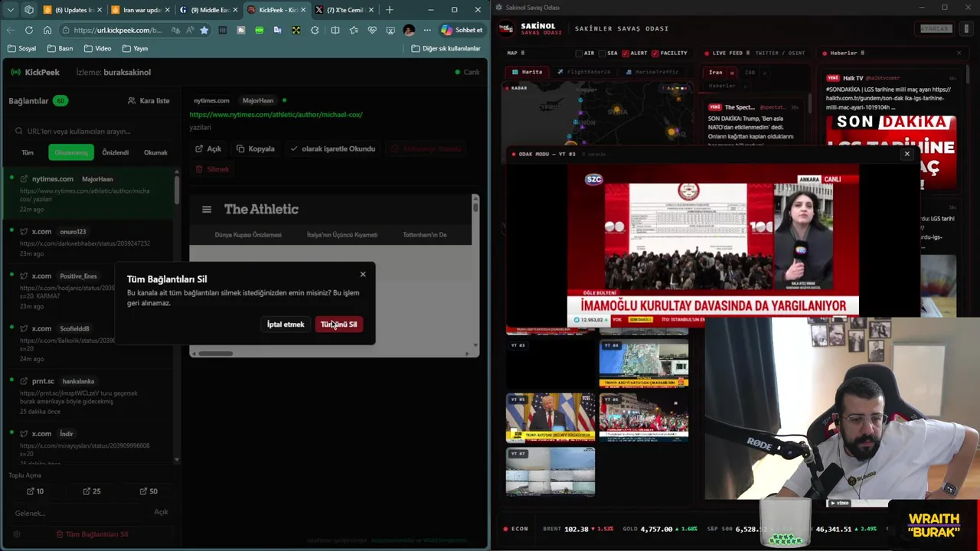Open KickPeek settings gear icon

tap(17, 534)
